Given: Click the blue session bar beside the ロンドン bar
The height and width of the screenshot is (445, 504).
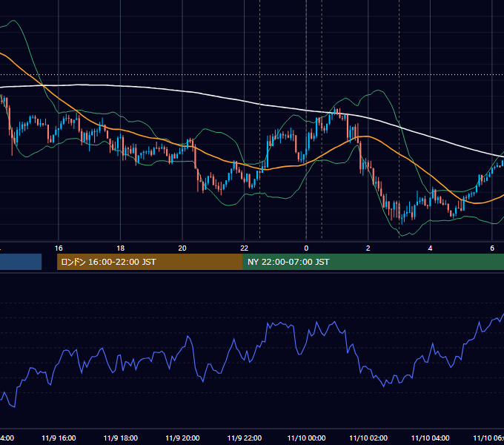Looking at the screenshot, I should click(21, 262).
